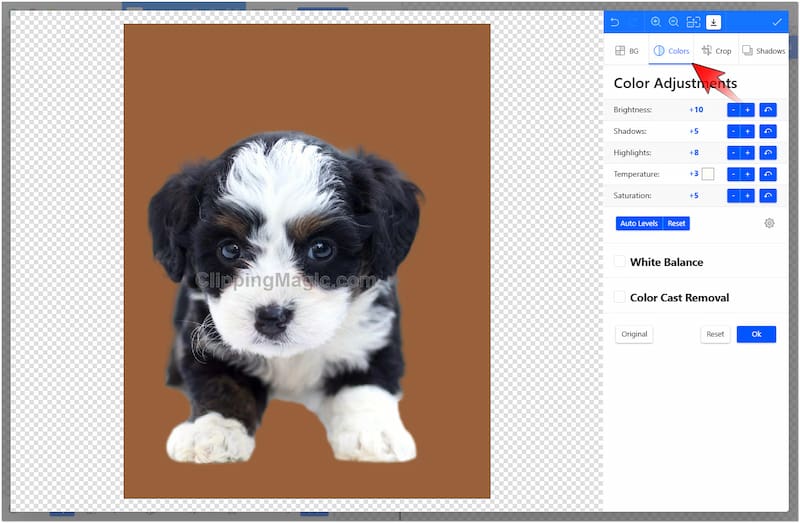Open the Crop tab
Image resolution: width=800 pixels, height=523 pixels.
click(716, 51)
